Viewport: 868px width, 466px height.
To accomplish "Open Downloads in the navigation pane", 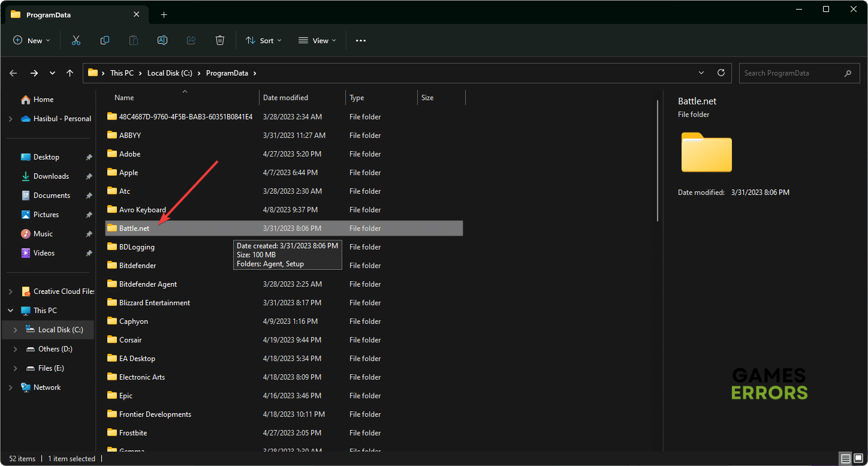I will (51, 176).
